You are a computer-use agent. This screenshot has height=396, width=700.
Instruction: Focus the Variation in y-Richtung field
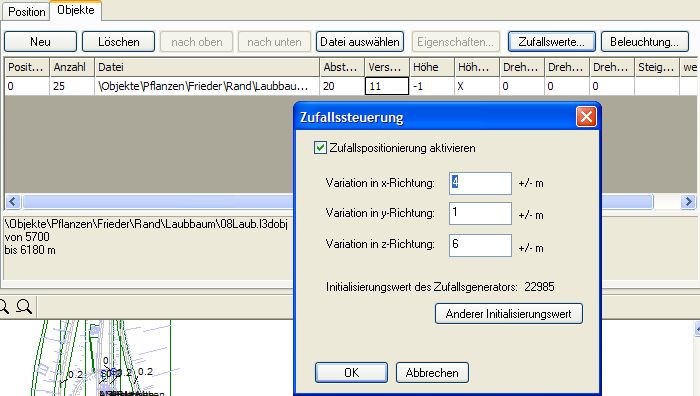(480, 213)
